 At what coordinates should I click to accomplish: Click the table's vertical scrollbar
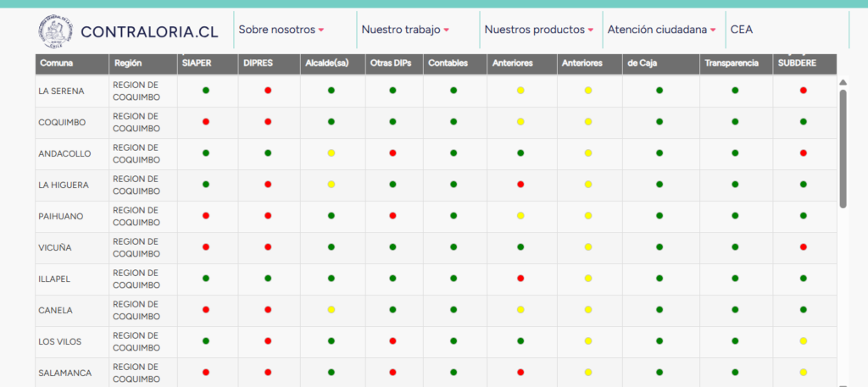pyautogui.click(x=843, y=148)
